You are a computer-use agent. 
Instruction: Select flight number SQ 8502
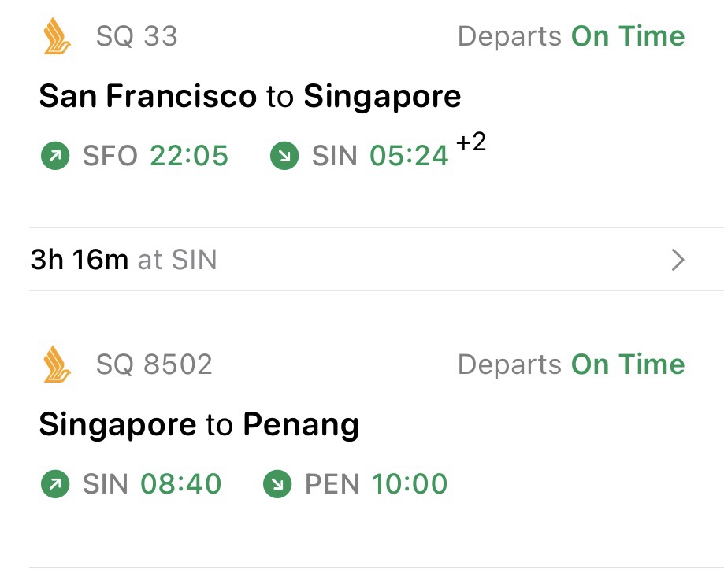[x=154, y=365]
